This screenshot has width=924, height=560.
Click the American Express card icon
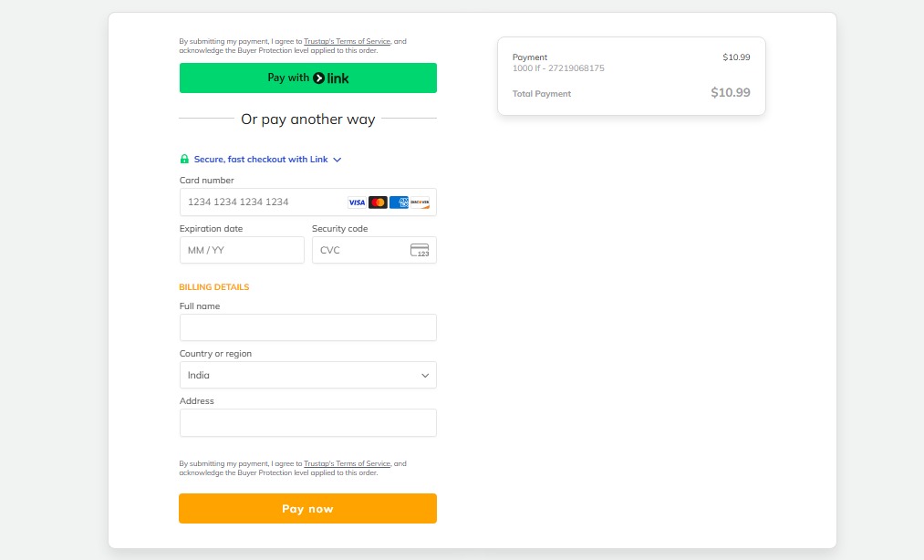coord(399,202)
